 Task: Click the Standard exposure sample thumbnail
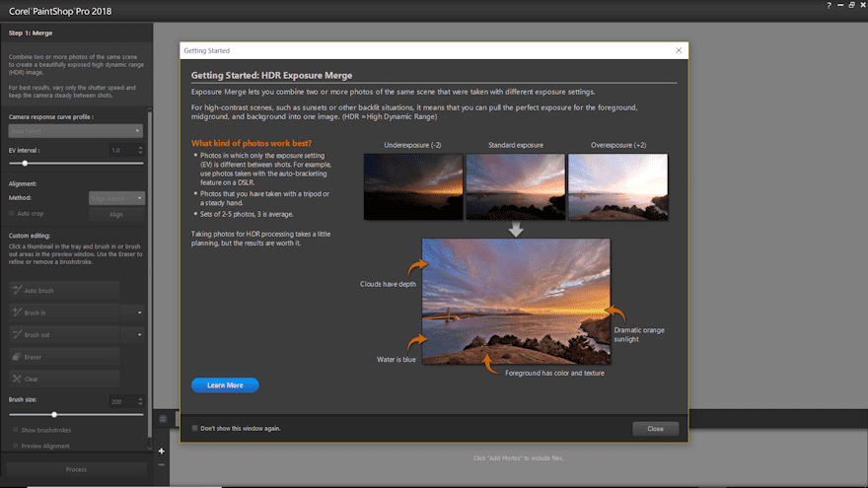[x=507, y=186]
